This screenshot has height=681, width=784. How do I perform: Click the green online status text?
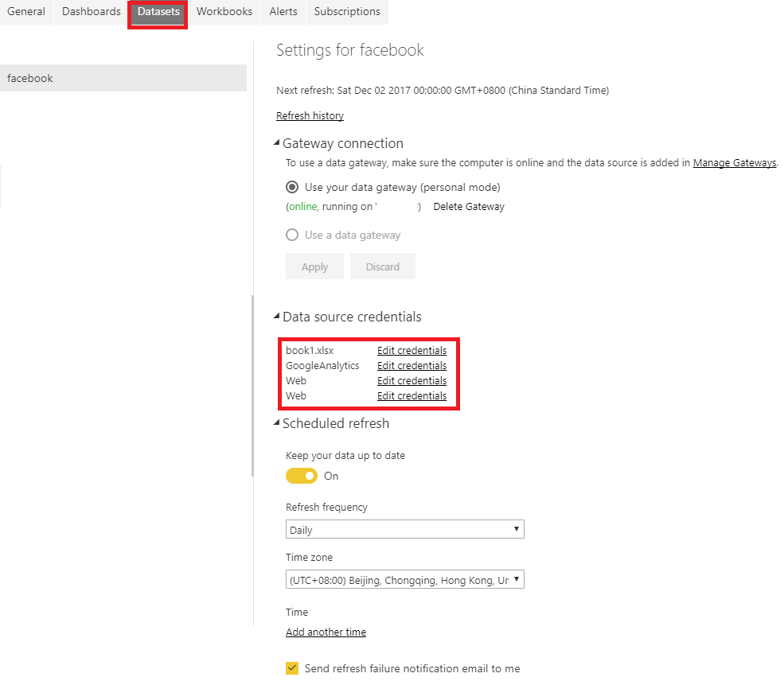tap(303, 207)
